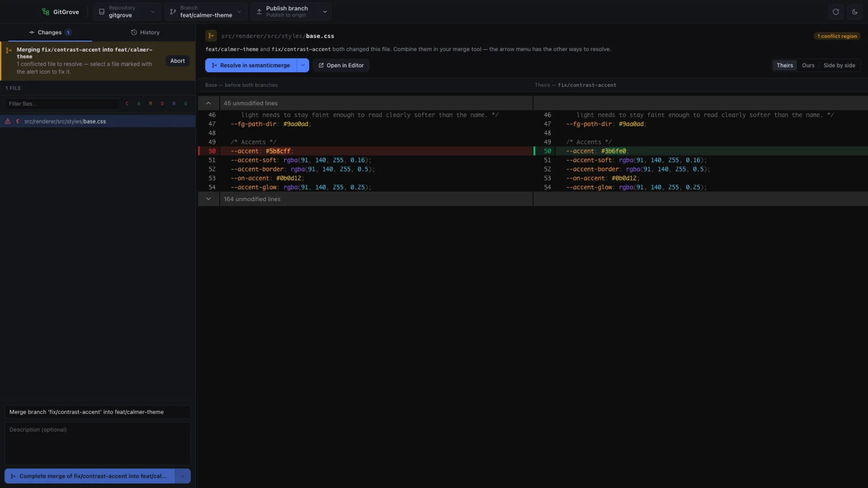Click the Changes count badge 1
Viewport: 868px width, 488px height.
(68, 33)
